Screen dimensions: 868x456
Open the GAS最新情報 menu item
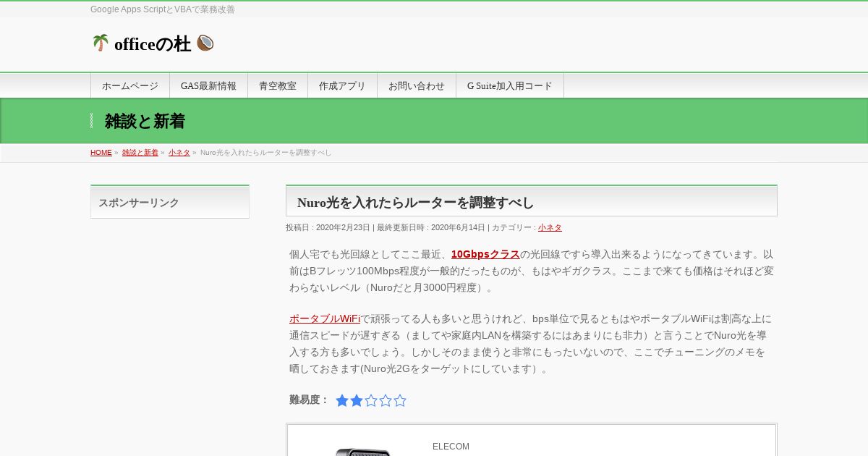pos(208,85)
